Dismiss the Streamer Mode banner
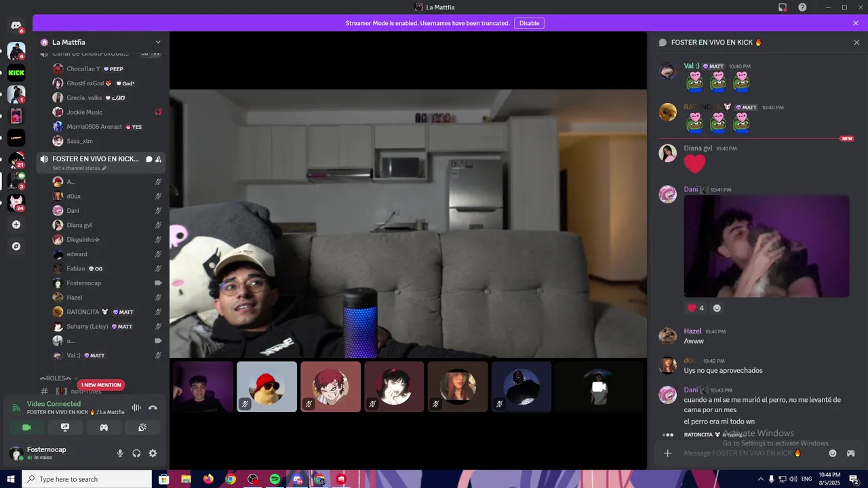The width and height of the screenshot is (868, 488). tap(856, 23)
